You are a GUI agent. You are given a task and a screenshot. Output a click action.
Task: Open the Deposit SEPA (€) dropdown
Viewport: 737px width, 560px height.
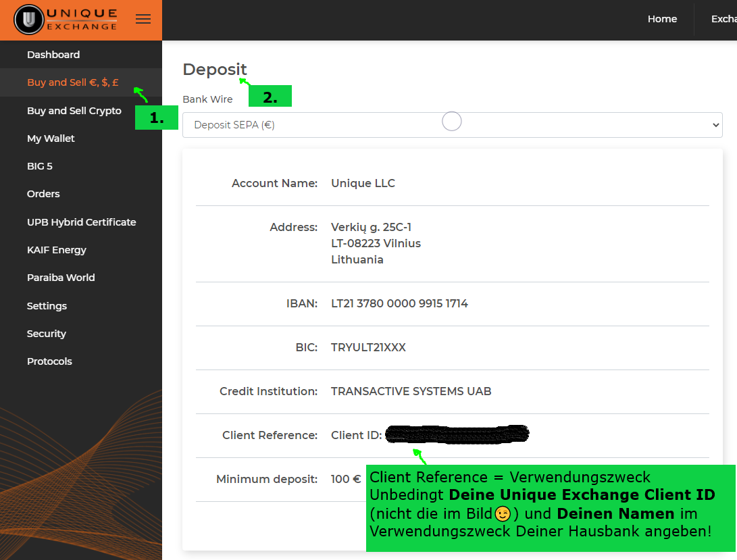(x=452, y=124)
